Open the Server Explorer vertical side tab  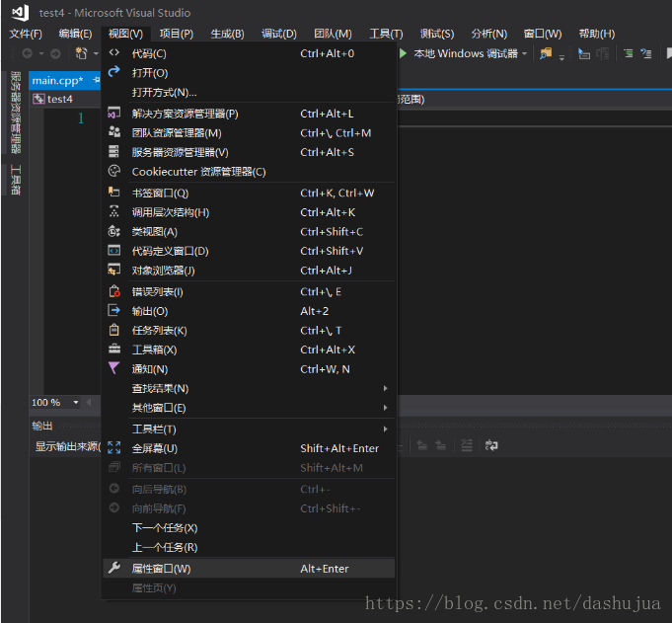click(x=16, y=113)
